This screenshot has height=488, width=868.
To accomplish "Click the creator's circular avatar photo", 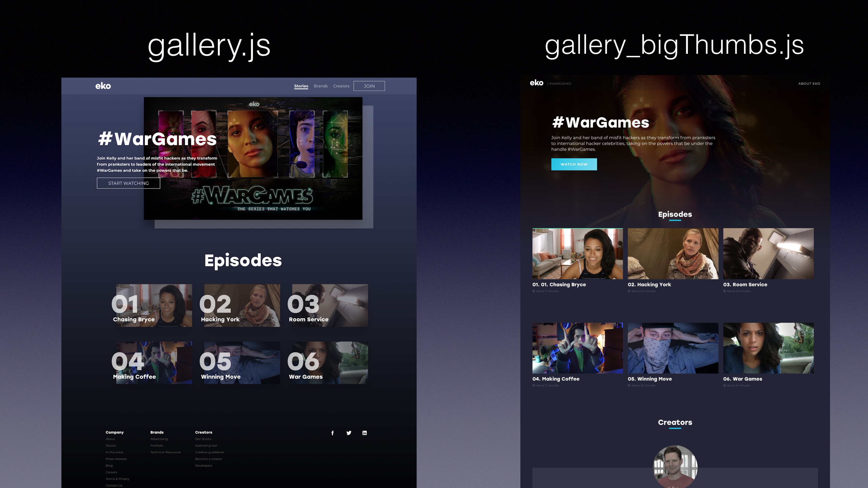I will [675, 467].
